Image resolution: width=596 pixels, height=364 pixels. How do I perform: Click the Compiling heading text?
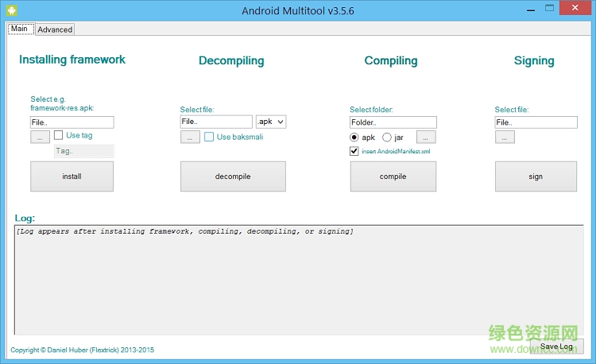coord(391,60)
